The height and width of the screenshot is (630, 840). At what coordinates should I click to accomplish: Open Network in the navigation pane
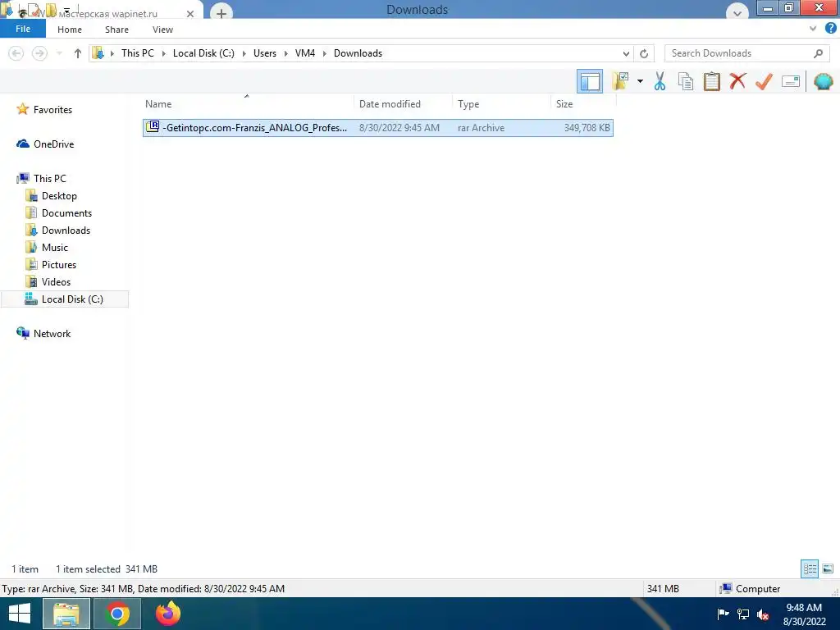point(52,333)
